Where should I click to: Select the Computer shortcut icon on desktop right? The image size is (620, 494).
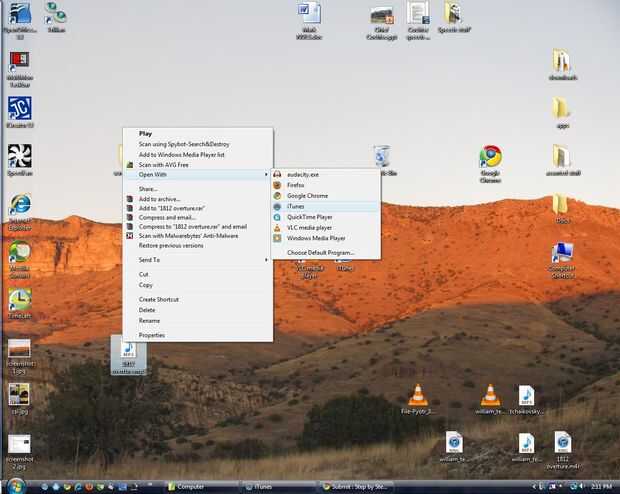[x=562, y=252]
